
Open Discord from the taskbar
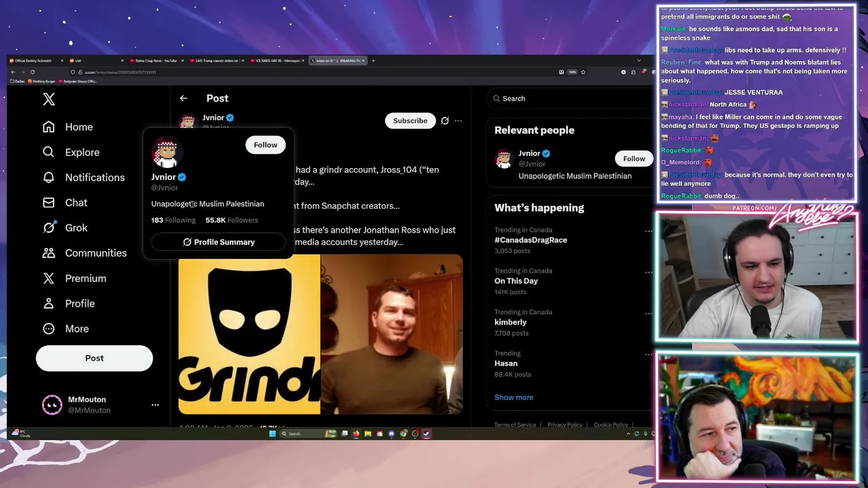[391, 434]
